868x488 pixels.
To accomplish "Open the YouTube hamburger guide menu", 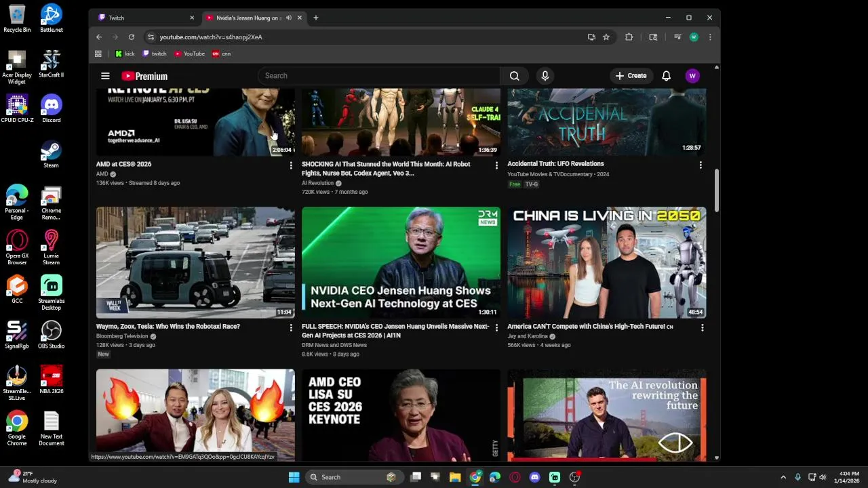I will click(x=105, y=76).
